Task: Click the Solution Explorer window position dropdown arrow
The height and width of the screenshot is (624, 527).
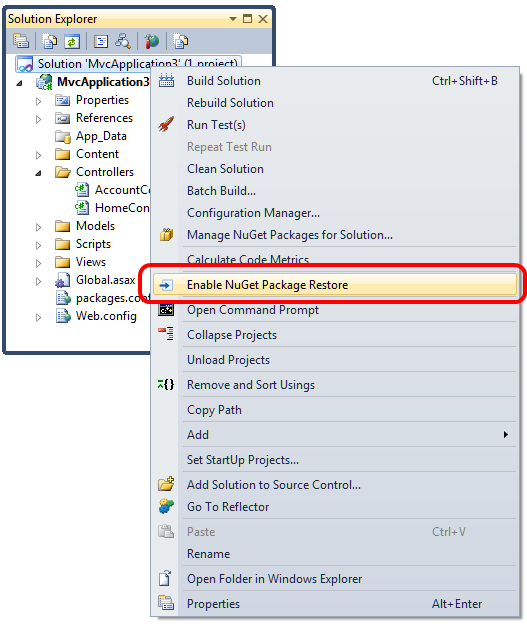Action: coord(233,19)
